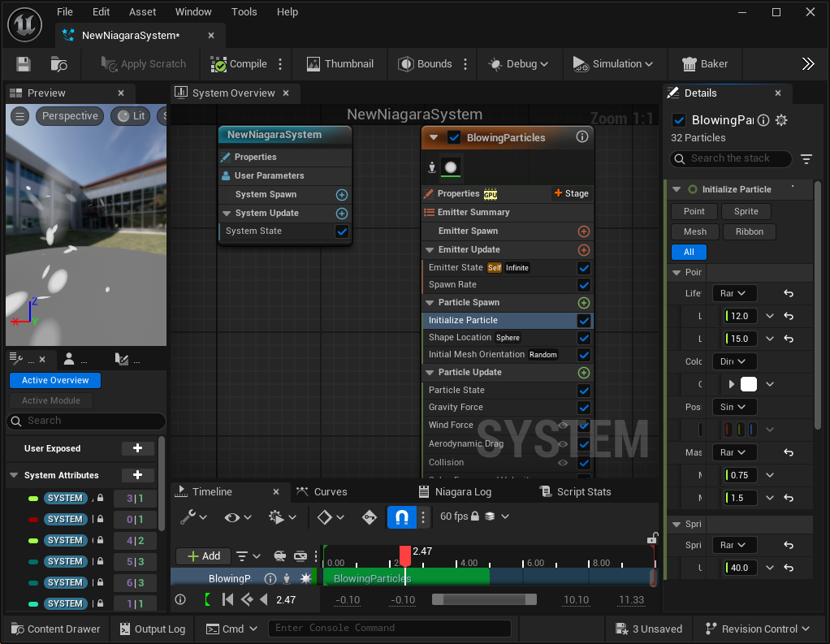The height and width of the screenshot is (644, 830).
Task: Jump to timeline start with the playback control
Action: [227, 599]
